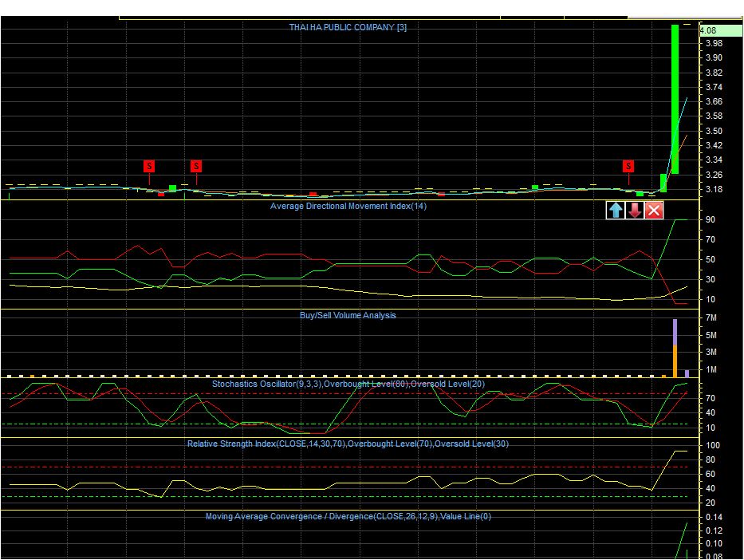Click the 3.66 price axis value
Viewport: 744px width, 560px height.
click(714, 101)
